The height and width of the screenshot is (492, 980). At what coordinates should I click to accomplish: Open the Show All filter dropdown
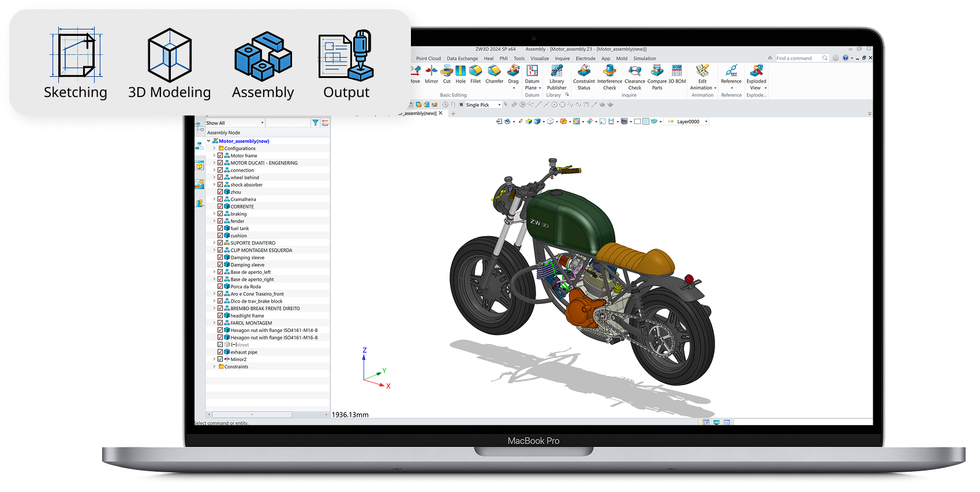262,123
